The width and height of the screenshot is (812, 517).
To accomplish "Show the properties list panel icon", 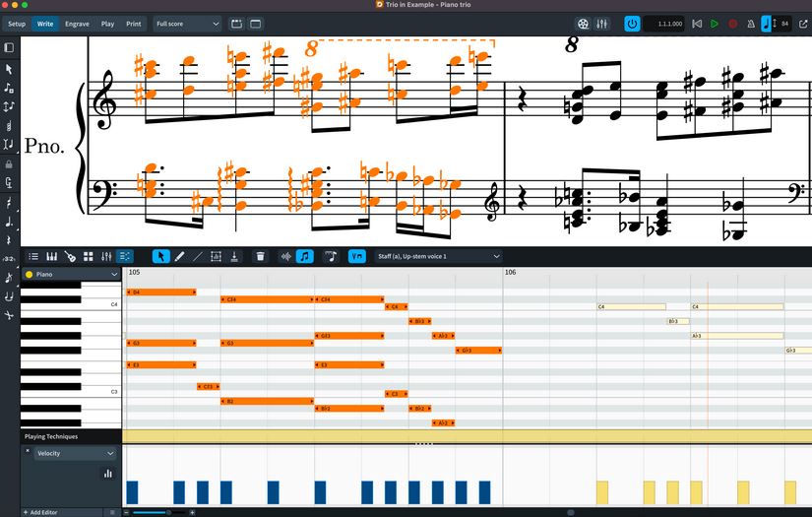I will 33,256.
